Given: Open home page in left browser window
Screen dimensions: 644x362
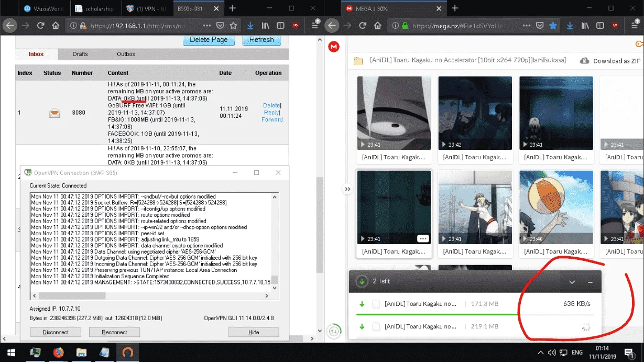Looking at the screenshot, I should pyautogui.click(x=56, y=26).
